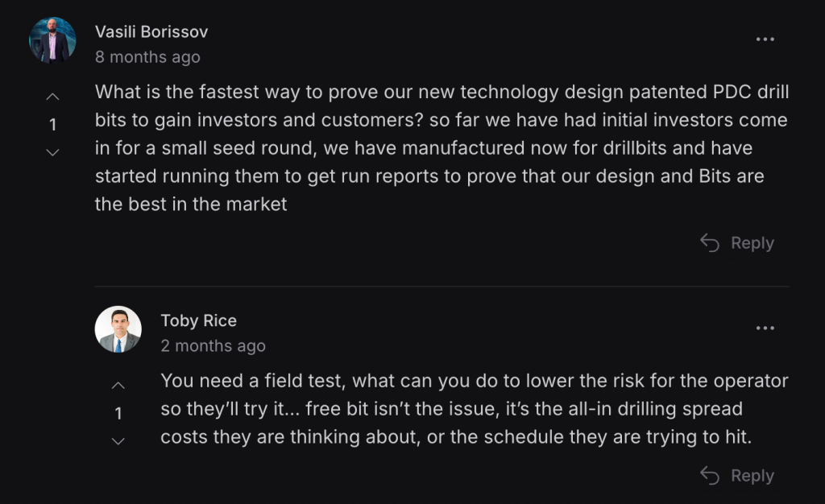The height and width of the screenshot is (504, 825).
Task: Click the '8 months ago' timestamp
Action: pyautogui.click(x=148, y=56)
